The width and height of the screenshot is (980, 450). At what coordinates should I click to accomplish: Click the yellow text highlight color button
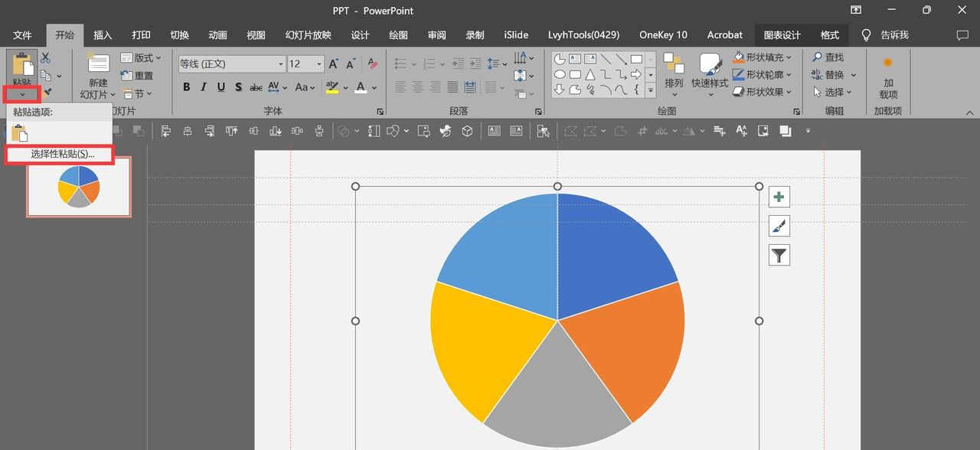[x=332, y=87]
